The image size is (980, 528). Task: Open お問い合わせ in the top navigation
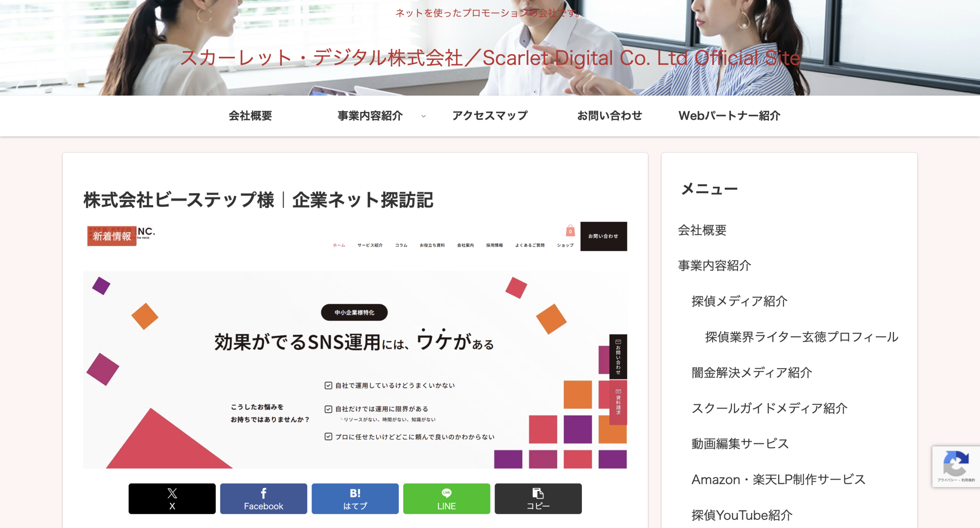click(x=609, y=116)
